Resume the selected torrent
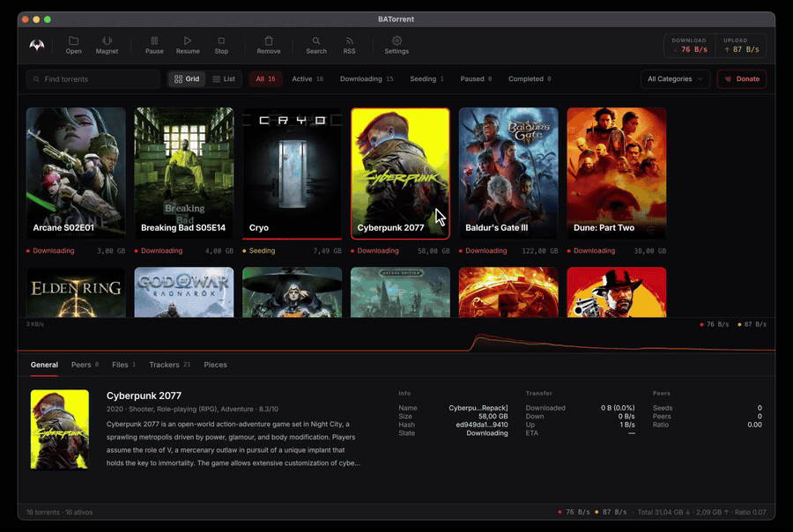This screenshot has height=532, width=793. pos(188,45)
